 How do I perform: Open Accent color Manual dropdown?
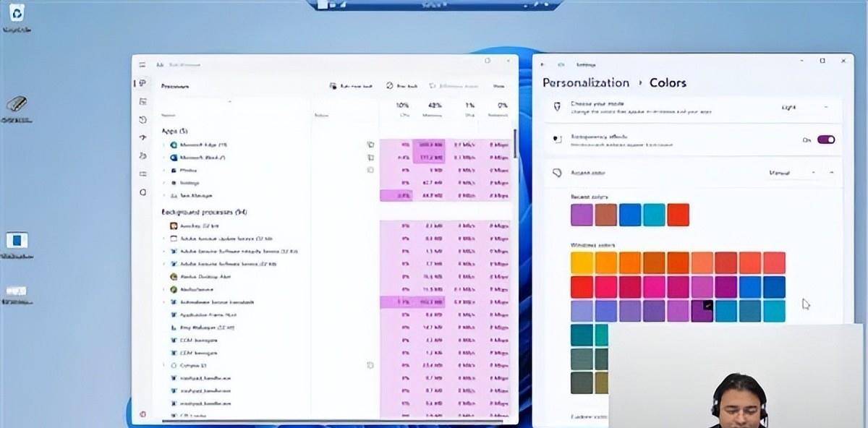tap(792, 173)
